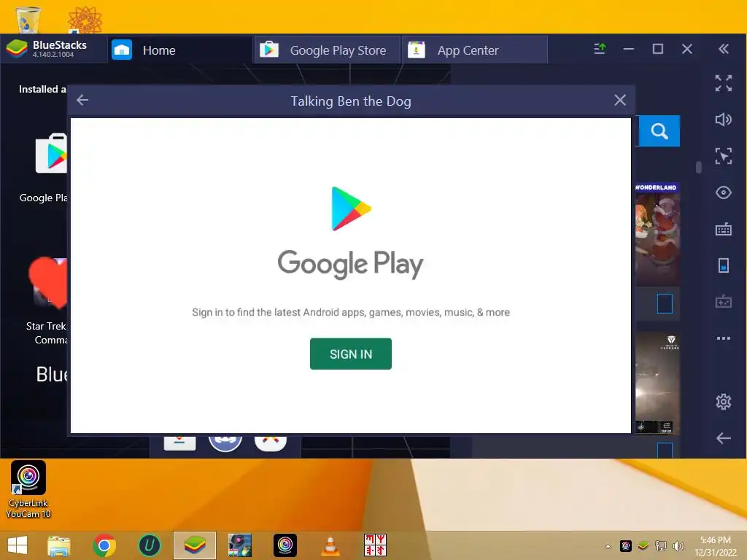This screenshot has width=747, height=560.
Task: Click the cursor lock icon in sidebar
Action: [x=723, y=156]
